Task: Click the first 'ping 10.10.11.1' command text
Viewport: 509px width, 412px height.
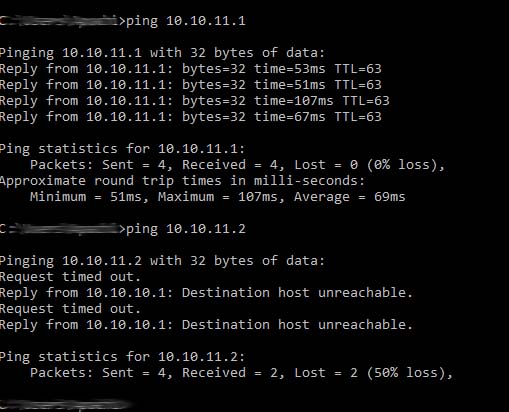Action: click(x=186, y=21)
